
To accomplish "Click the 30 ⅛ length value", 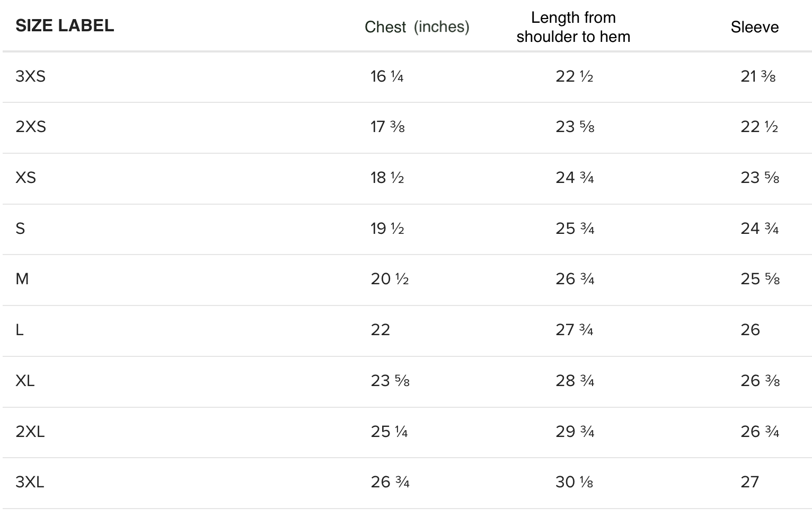I will [575, 482].
